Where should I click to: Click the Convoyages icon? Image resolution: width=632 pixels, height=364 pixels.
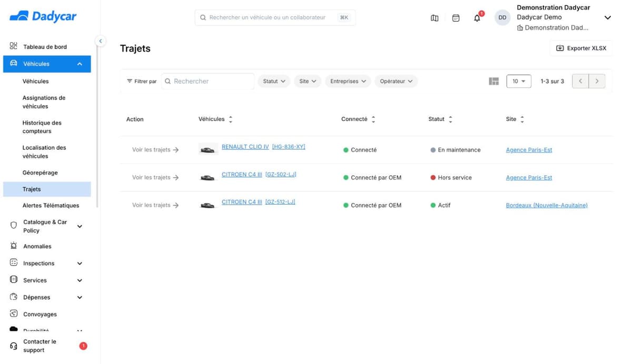coord(14,314)
